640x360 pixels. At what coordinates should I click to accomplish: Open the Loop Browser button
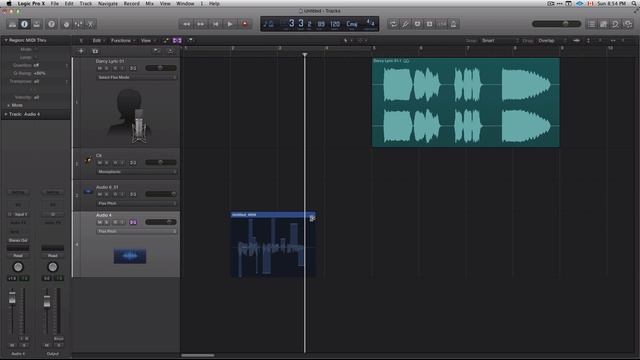point(616,24)
